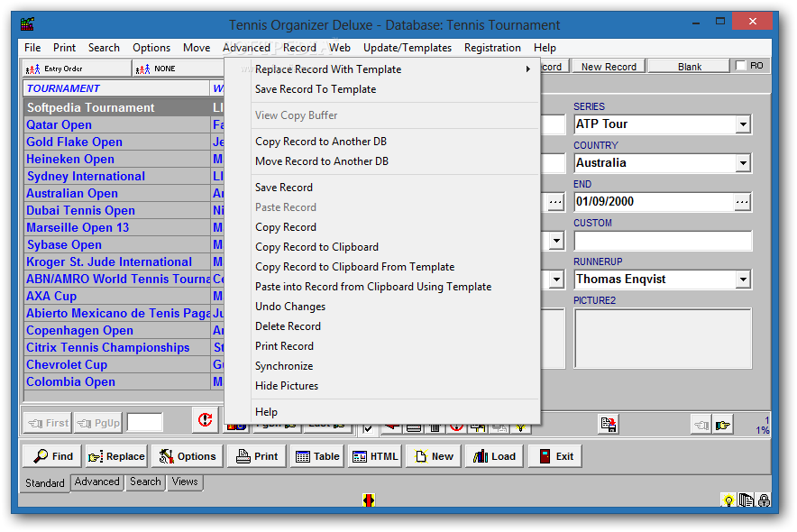The image size is (797, 532).
Task: Open the END date picker ellipsis
Action: (x=742, y=202)
